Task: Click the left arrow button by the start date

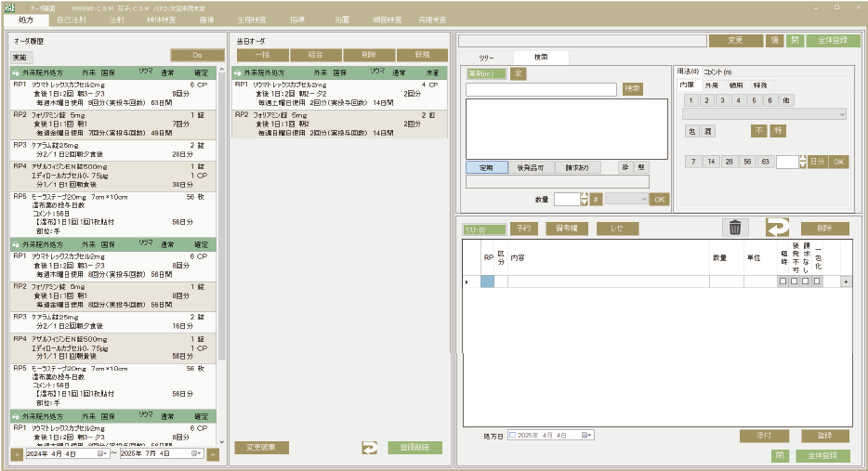Action: (17, 454)
